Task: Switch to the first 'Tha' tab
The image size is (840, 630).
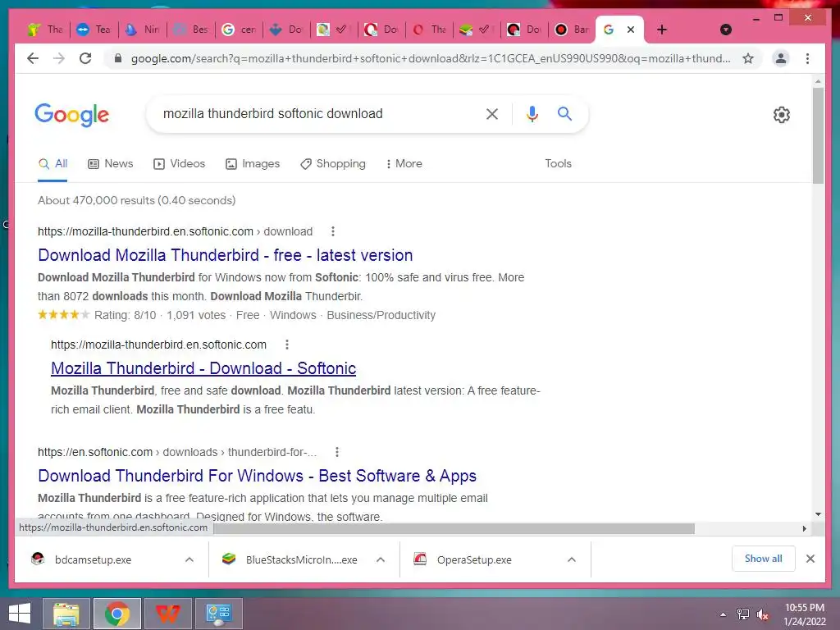Action: pyautogui.click(x=46, y=30)
